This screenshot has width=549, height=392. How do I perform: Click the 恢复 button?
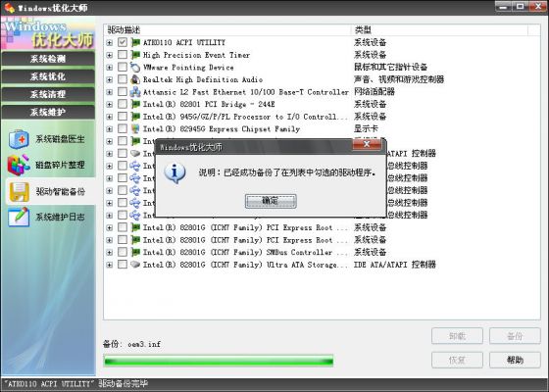457,360
